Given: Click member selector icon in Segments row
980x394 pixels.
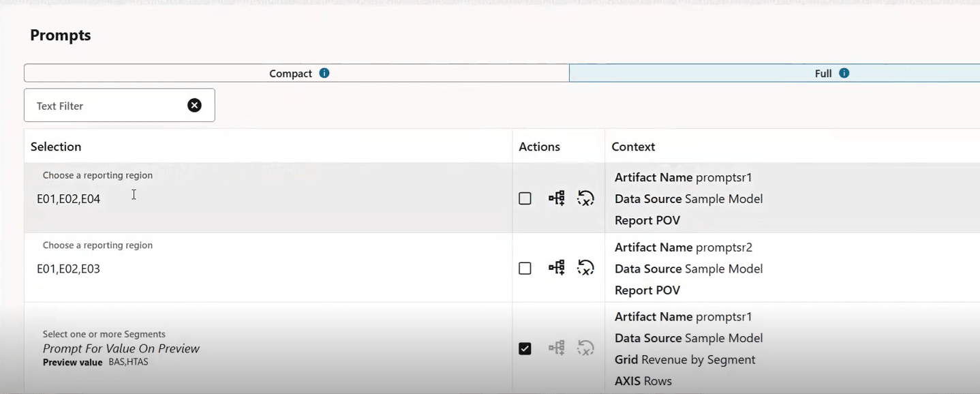Looking at the screenshot, I should (x=557, y=348).
